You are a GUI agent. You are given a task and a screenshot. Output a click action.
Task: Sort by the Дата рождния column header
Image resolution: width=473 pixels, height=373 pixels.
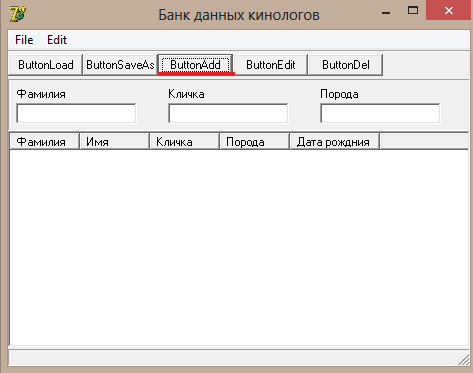335,142
